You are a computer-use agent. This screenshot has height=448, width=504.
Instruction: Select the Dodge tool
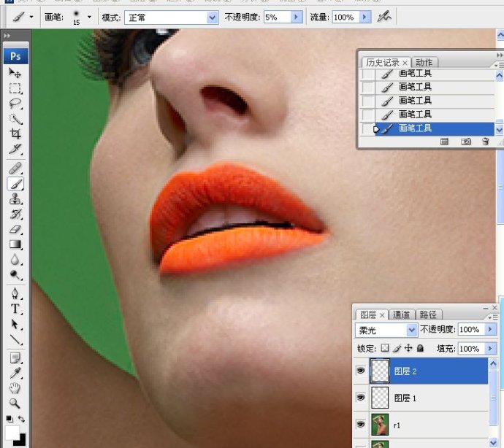(15, 275)
